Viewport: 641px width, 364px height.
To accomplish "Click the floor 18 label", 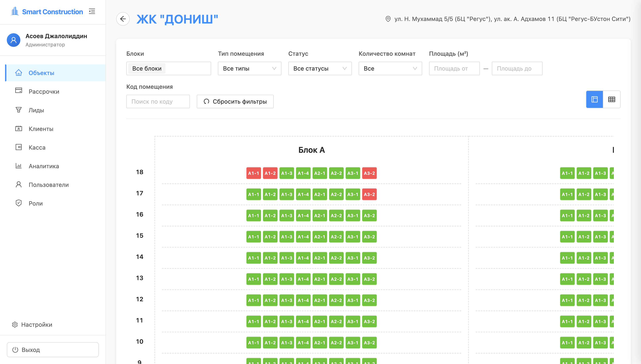I will pyautogui.click(x=139, y=172).
